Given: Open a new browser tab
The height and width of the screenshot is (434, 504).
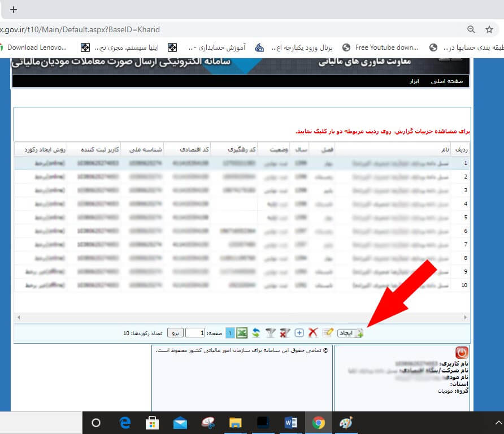Looking at the screenshot, I should pos(13,9).
